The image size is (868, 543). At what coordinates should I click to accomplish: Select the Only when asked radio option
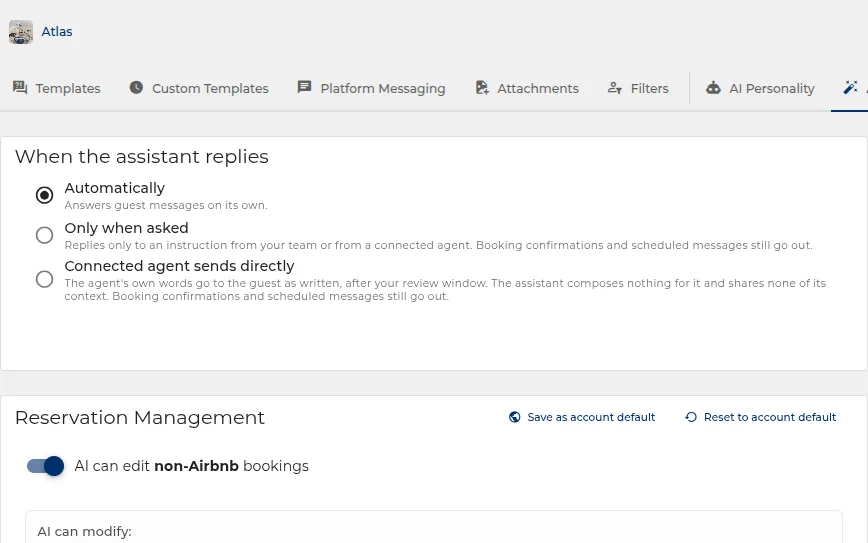click(x=44, y=235)
